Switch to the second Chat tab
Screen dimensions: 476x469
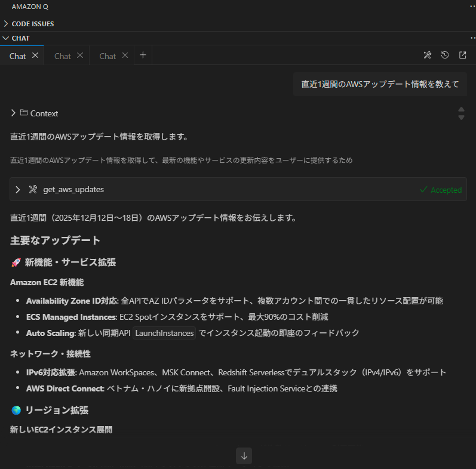coord(62,56)
